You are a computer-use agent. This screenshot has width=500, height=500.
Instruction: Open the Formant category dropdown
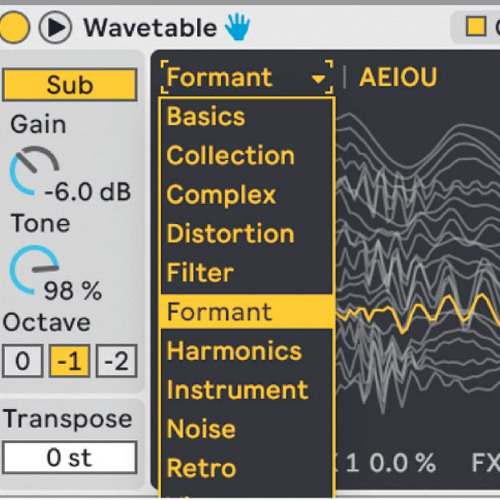click(x=247, y=77)
